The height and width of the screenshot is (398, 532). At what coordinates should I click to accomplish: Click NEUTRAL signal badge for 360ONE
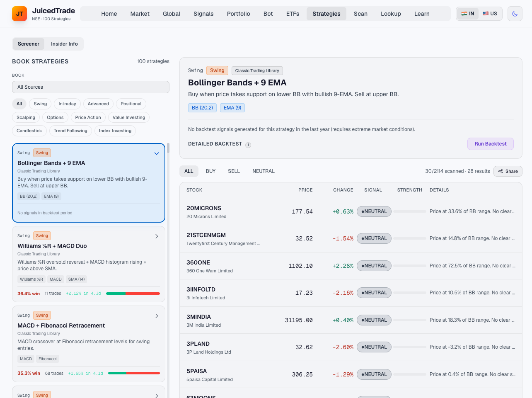pos(374,266)
